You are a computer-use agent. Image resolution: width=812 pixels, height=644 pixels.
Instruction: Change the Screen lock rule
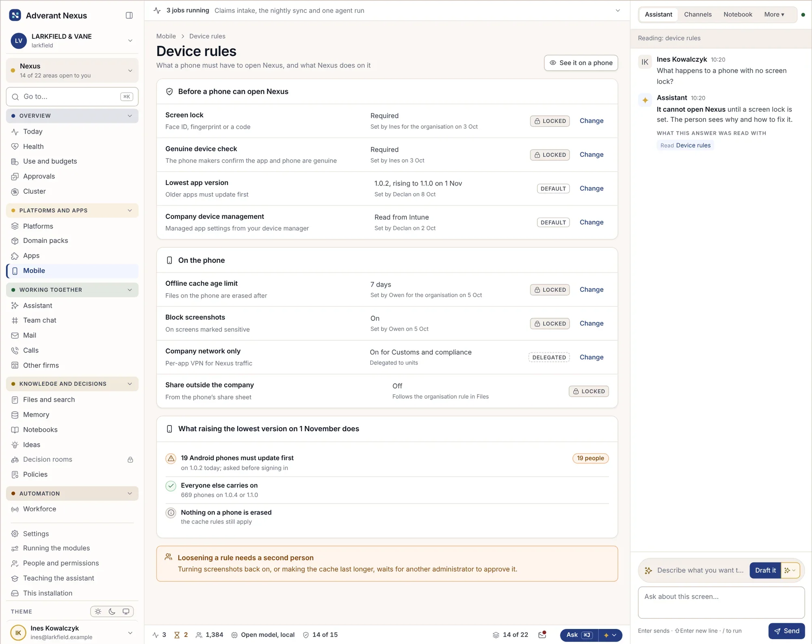pyautogui.click(x=592, y=121)
